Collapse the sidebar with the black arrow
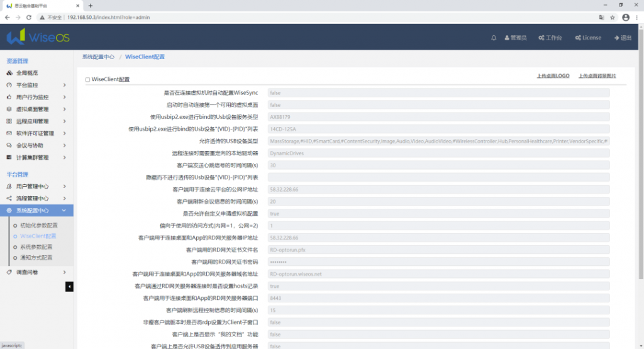Screen dimensions: 644x349 69,287
